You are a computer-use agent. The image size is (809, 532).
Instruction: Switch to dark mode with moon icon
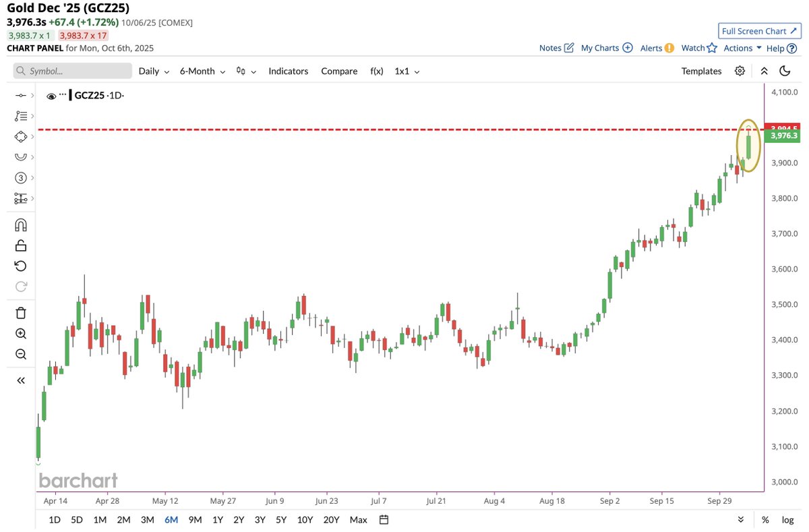pyautogui.click(x=785, y=71)
